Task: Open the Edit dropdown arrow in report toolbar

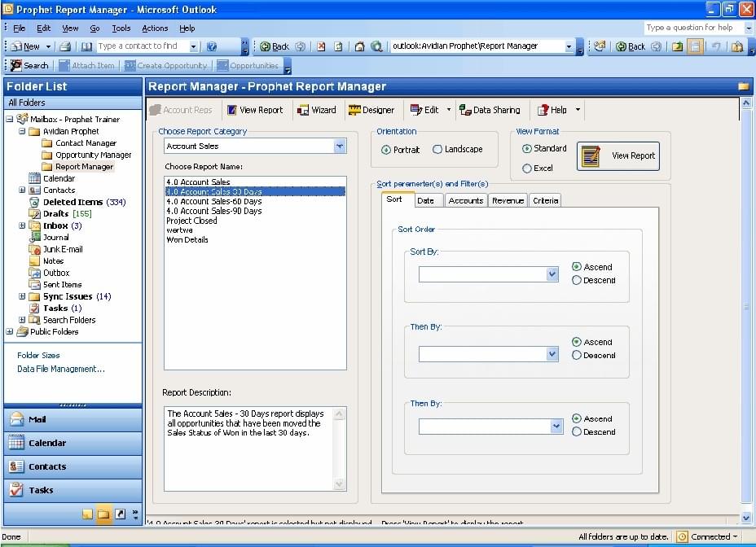Action: (449, 110)
